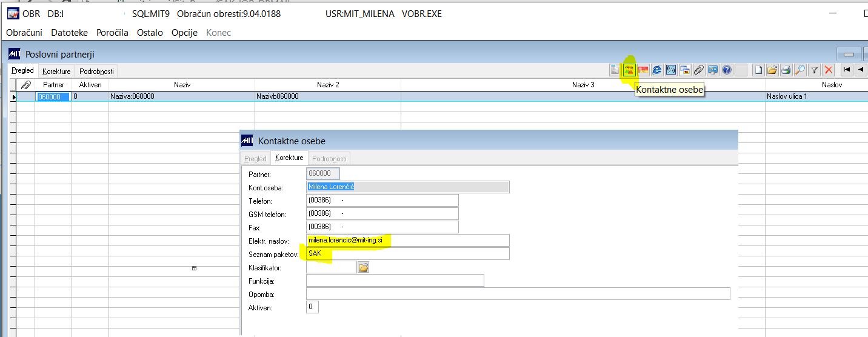Click the Aktiven value field
The image size is (868, 337).
point(312,307)
